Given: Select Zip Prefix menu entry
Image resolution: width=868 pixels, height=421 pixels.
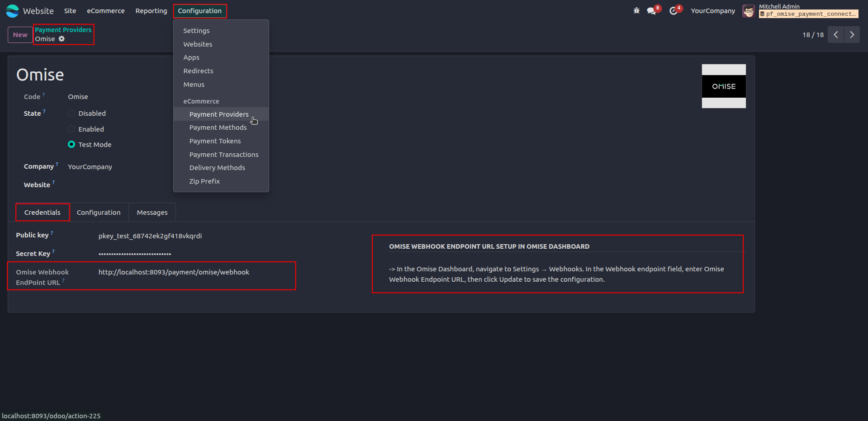Looking at the screenshot, I should (221, 181).
